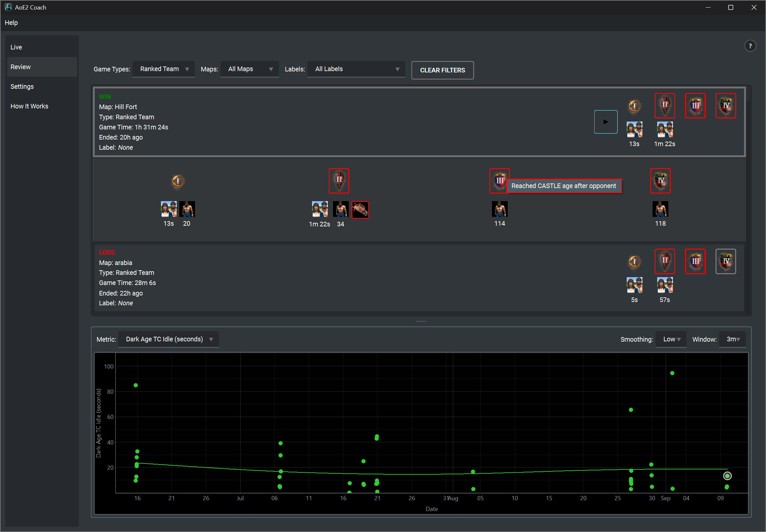Viewport: 766px width, 532px height.
Task: Select the WIN Hill Fort game card
Action: (x=419, y=122)
